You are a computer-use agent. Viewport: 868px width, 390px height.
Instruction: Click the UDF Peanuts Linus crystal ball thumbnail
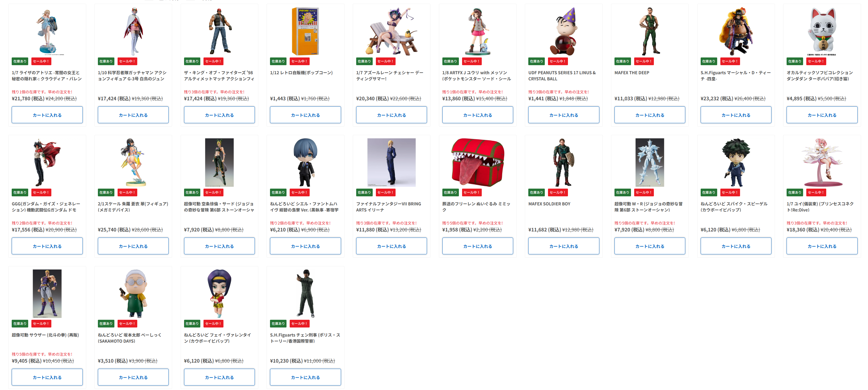click(563, 31)
